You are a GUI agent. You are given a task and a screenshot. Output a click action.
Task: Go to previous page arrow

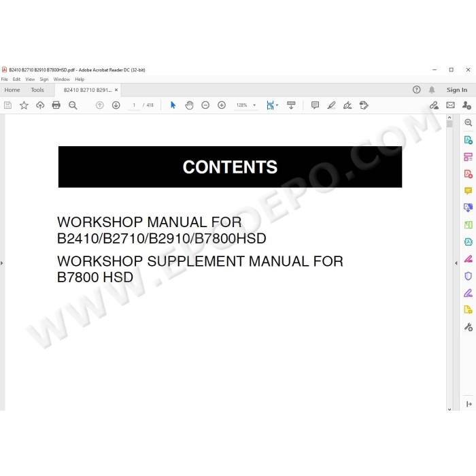click(99, 105)
